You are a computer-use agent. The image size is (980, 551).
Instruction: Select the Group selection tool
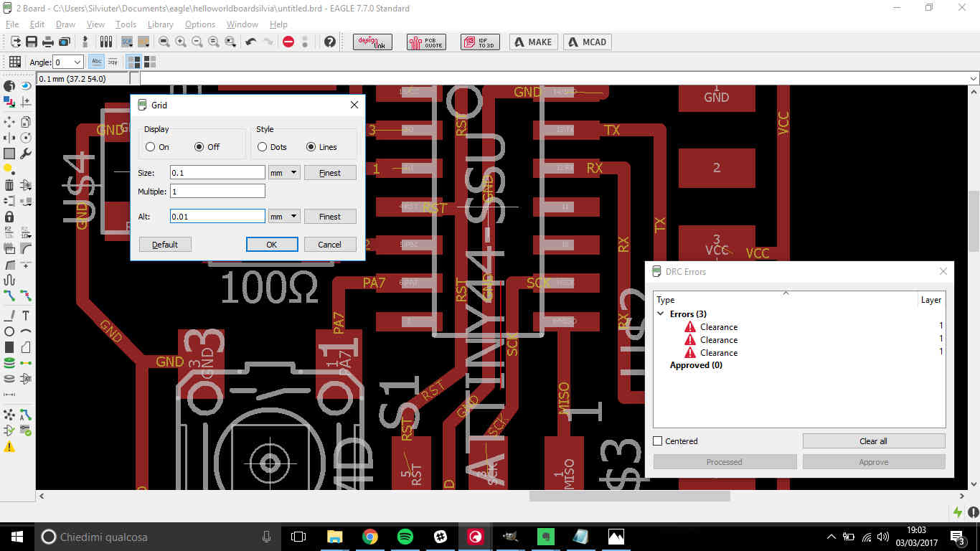coord(9,154)
